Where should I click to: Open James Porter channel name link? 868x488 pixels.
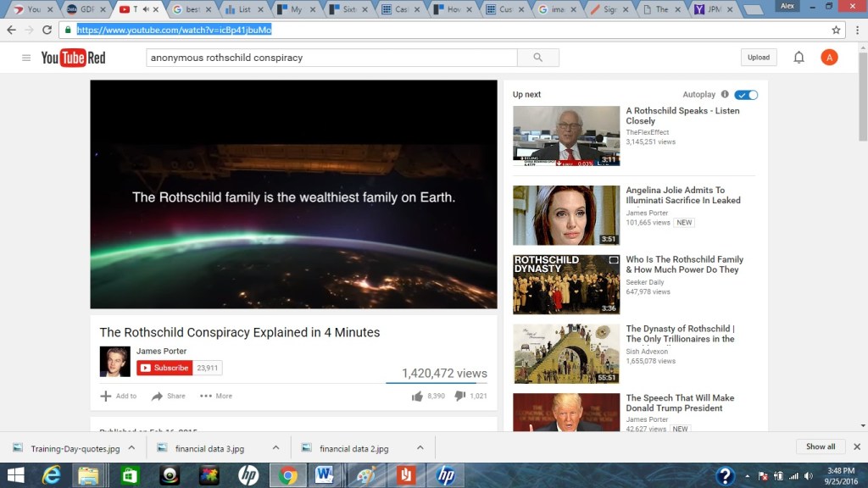[161, 351]
